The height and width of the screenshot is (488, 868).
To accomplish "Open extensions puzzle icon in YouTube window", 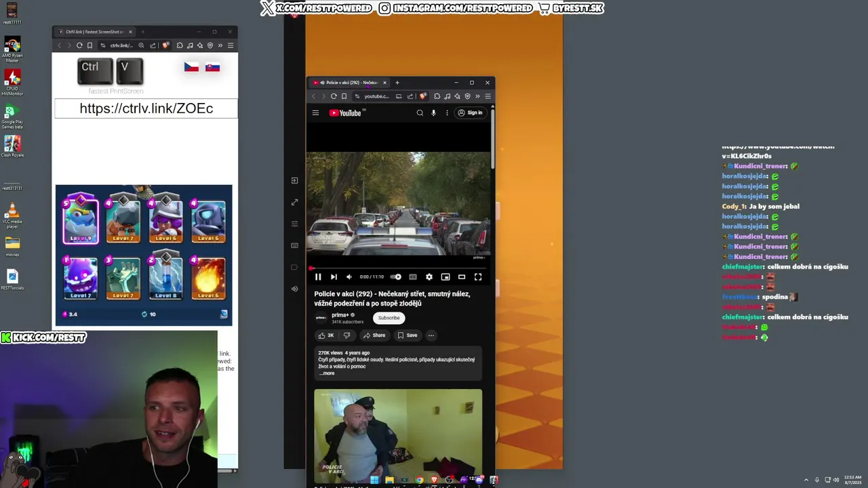I will tap(437, 96).
